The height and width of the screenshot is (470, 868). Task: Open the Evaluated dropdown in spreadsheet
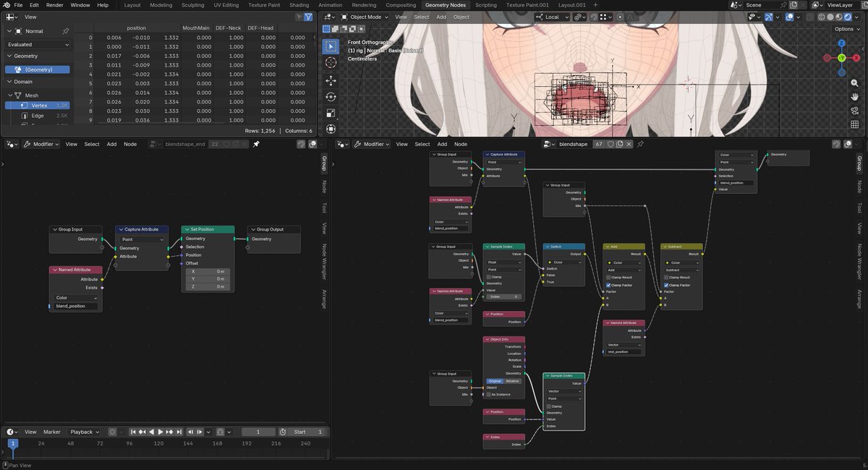tap(38, 44)
